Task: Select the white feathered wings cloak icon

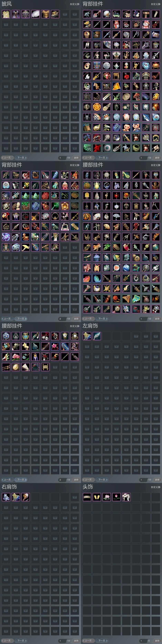Action: pos(35,14)
